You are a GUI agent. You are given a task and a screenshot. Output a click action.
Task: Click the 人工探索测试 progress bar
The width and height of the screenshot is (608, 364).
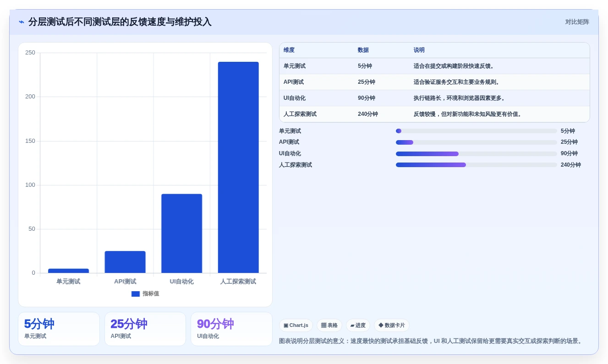tap(477, 165)
